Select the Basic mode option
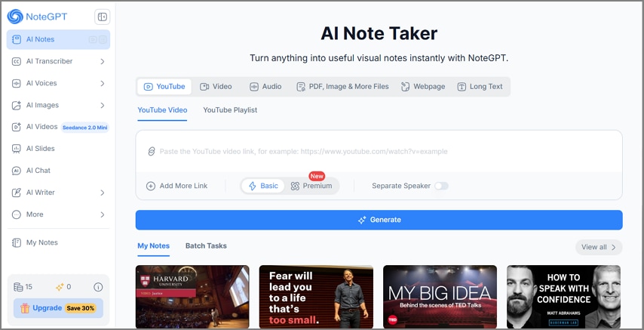Image resolution: width=644 pixels, height=330 pixels. 263,186
